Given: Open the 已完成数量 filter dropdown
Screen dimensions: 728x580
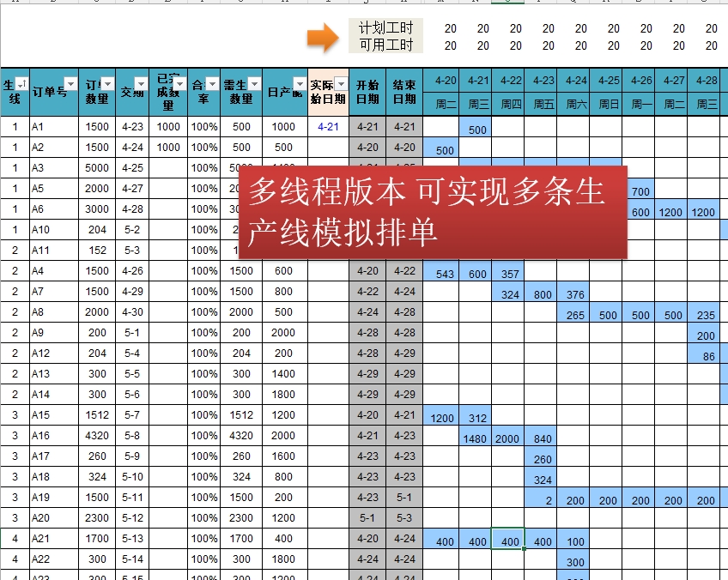Looking at the screenshot, I should (x=179, y=84).
